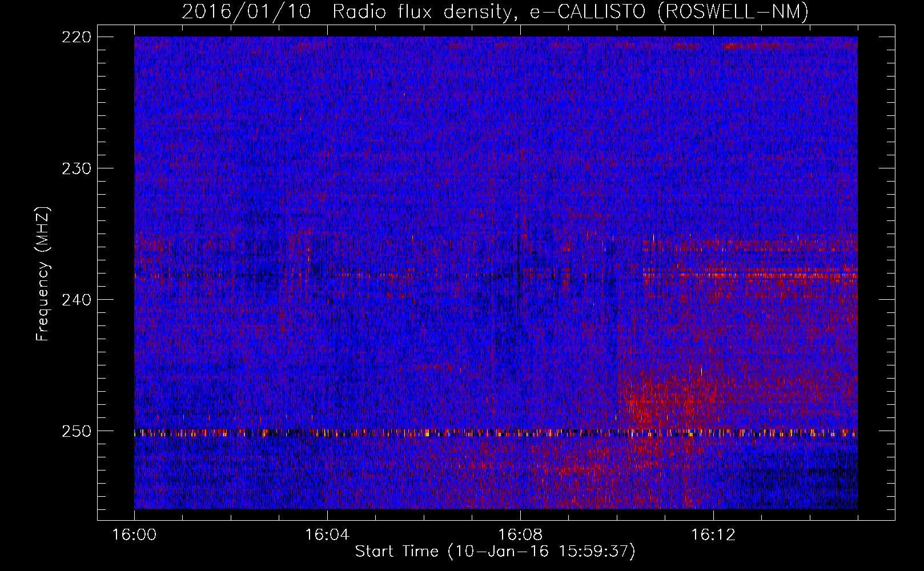This screenshot has width=924, height=571.
Task: Click the bright yellow interference line at 250 MHz
Action: (496, 433)
